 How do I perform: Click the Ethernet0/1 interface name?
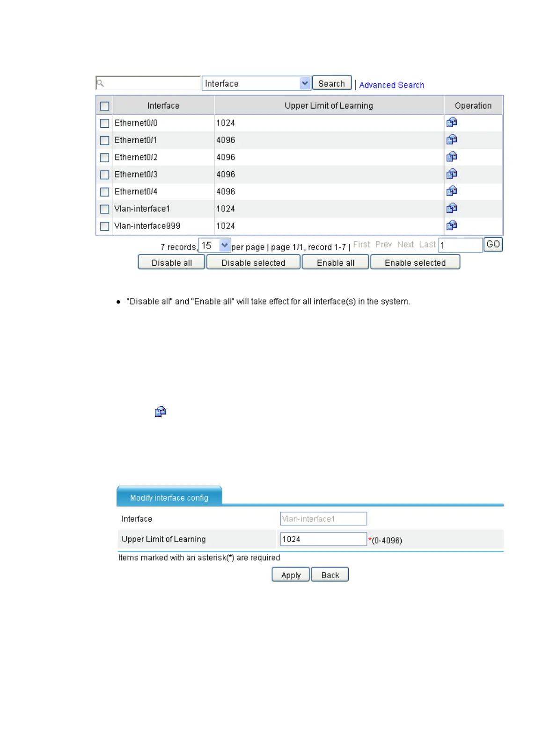coord(136,140)
